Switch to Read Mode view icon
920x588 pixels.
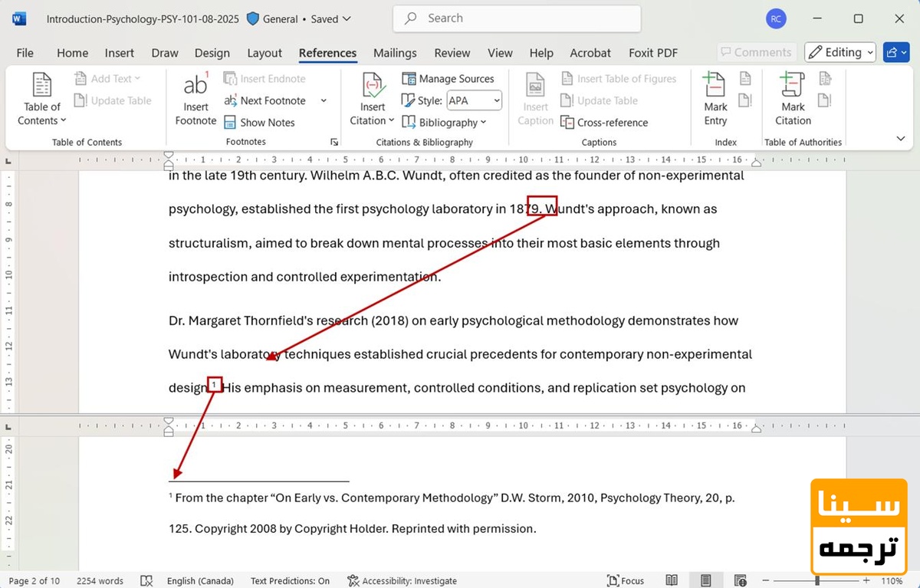(672, 580)
